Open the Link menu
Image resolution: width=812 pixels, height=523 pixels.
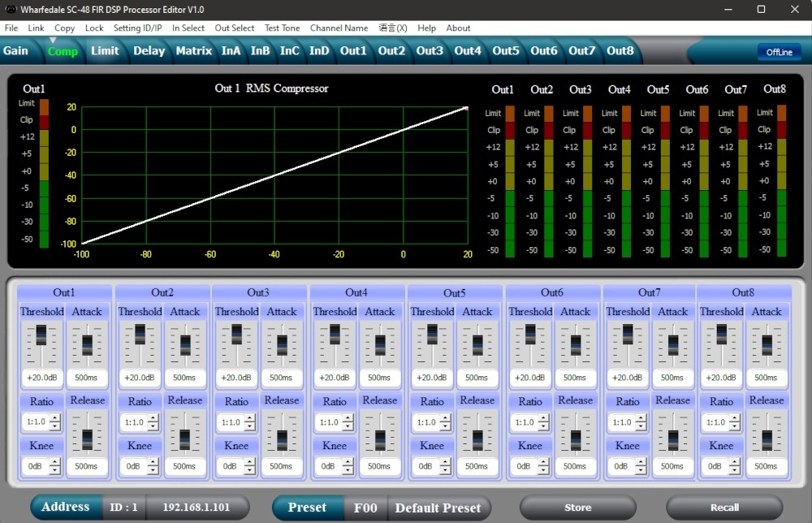point(36,28)
